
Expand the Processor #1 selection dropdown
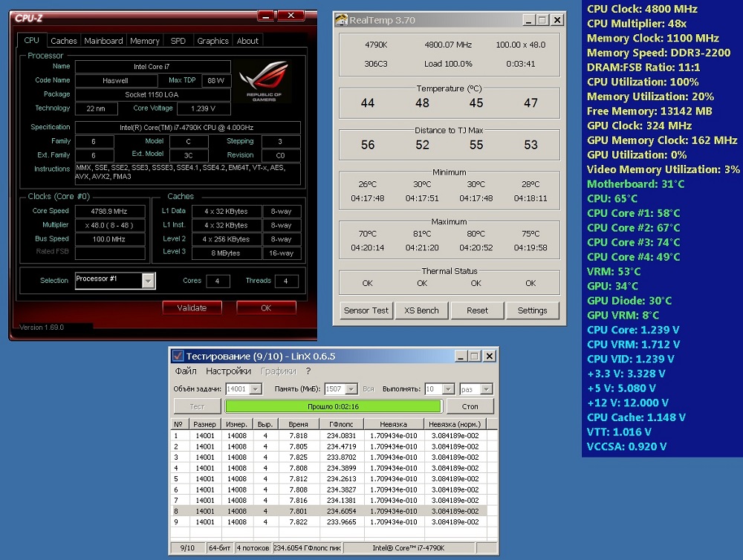click(x=149, y=281)
